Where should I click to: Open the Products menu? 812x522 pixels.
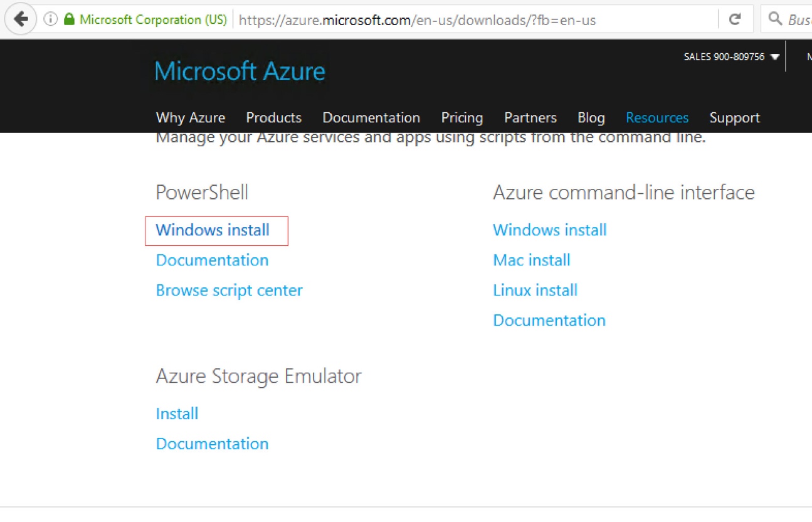tap(273, 118)
